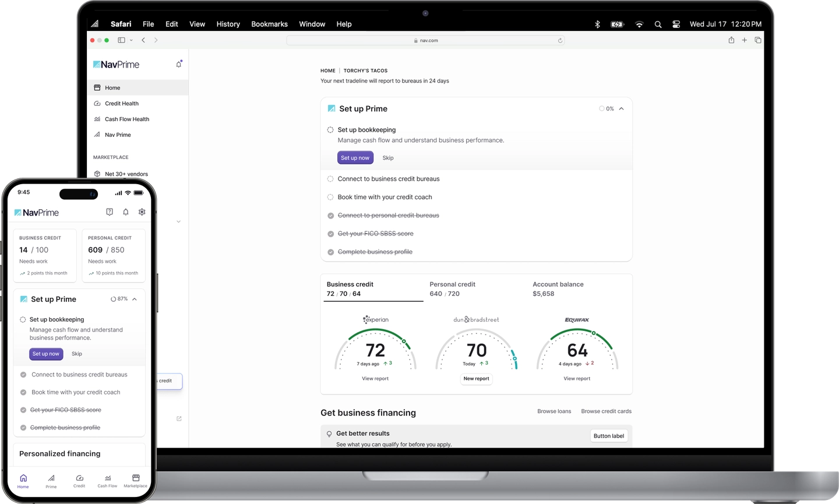Viewport: 839px width, 504px height.
Task: Click the 0% setup progress indicator
Action: coord(606,108)
